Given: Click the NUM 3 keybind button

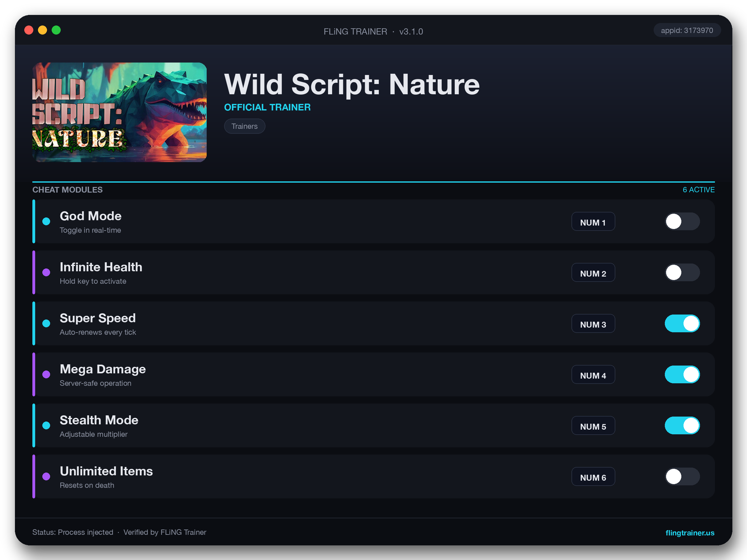Looking at the screenshot, I should pyautogui.click(x=593, y=323).
